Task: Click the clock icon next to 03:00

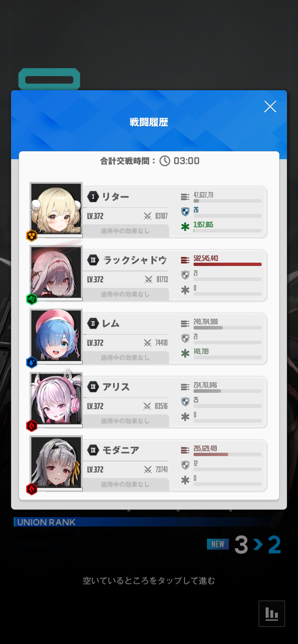Action: tap(165, 161)
